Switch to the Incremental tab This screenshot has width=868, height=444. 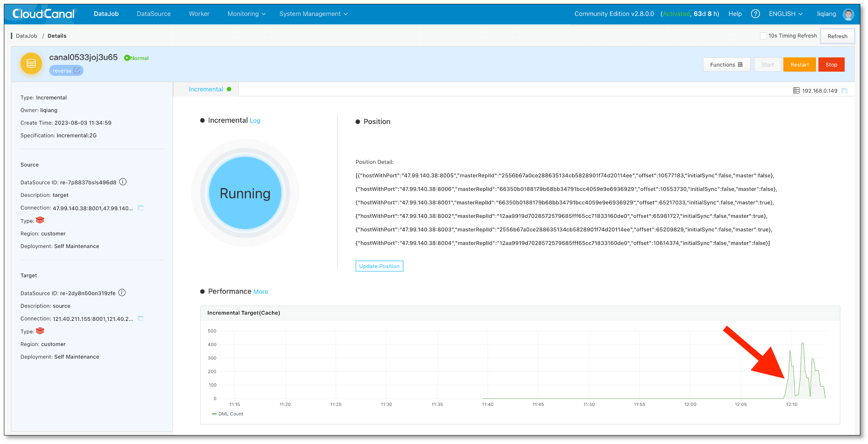pyautogui.click(x=206, y=89)
